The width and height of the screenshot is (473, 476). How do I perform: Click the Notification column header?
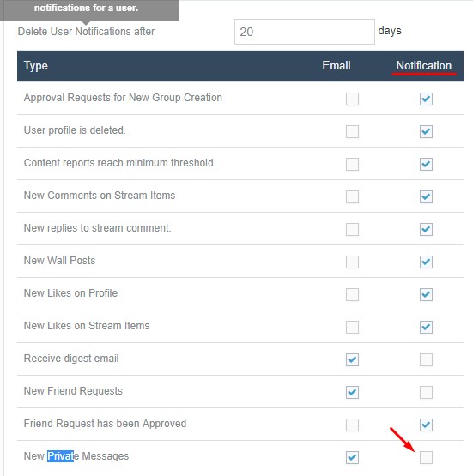423,65
